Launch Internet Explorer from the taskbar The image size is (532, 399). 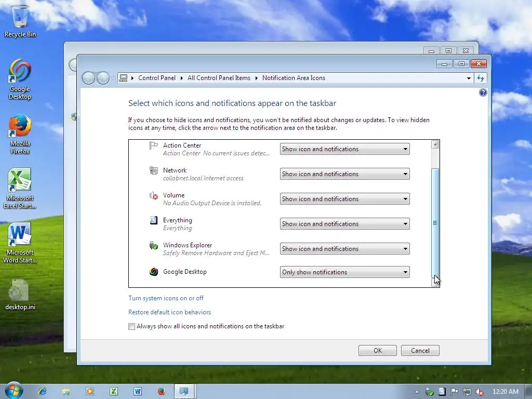(43, 391)
